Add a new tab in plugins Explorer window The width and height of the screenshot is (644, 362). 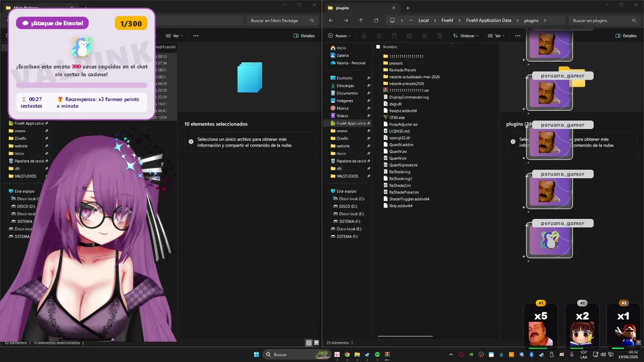coord(408,8)
